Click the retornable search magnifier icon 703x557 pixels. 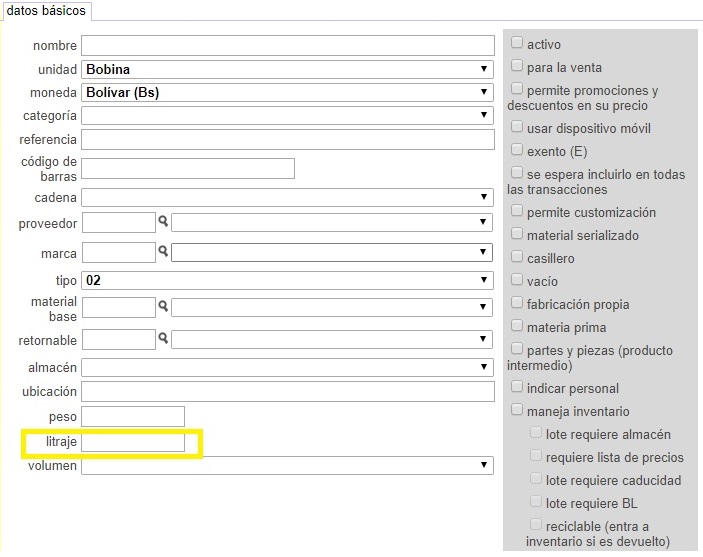(x=163, y=338)
